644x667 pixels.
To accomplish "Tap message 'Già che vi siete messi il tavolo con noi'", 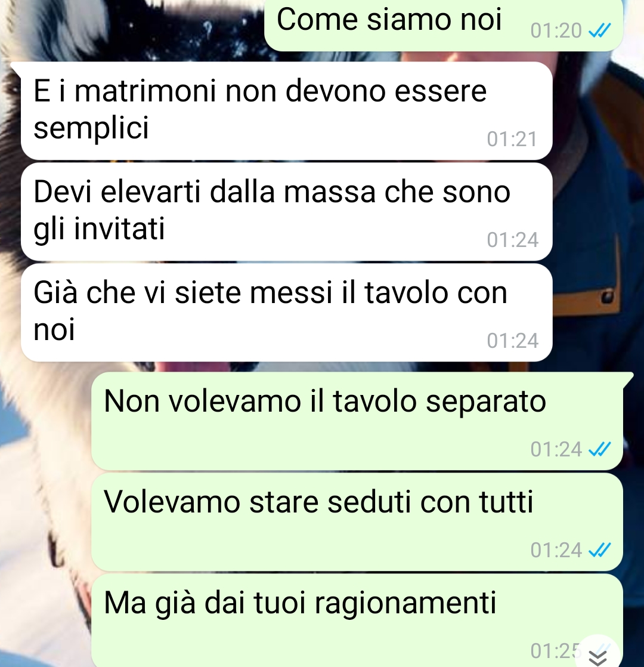I will pyautogui.click(x=286, y=312).
